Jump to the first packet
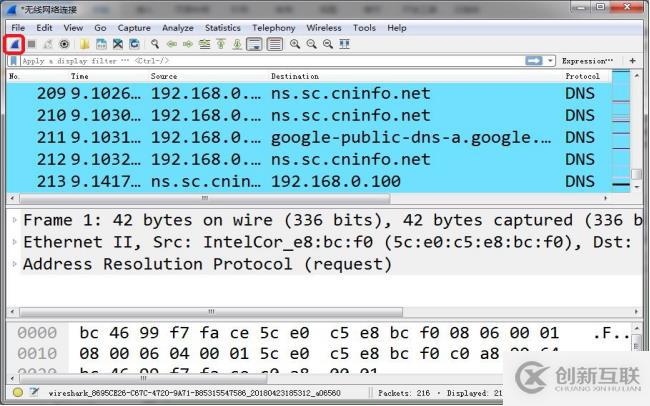Image resolution: width=650 pixels, height=406 pixels. (x=221, y=44)
